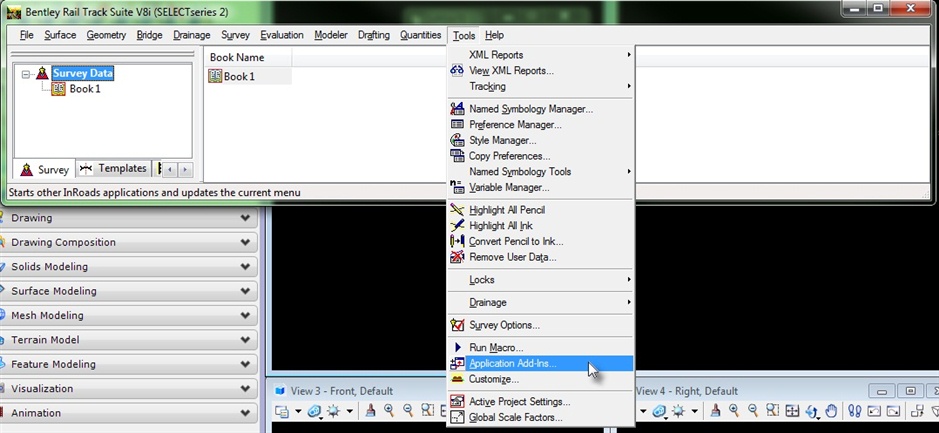Open the XML Reports submenu
939x433 pixels.
[x=541, y=54]
